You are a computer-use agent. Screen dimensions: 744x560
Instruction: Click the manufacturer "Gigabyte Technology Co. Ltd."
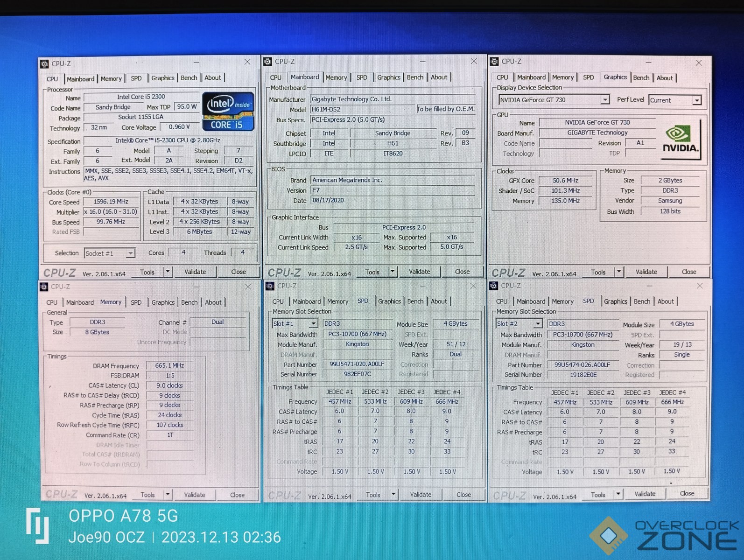tap(351, 99)
